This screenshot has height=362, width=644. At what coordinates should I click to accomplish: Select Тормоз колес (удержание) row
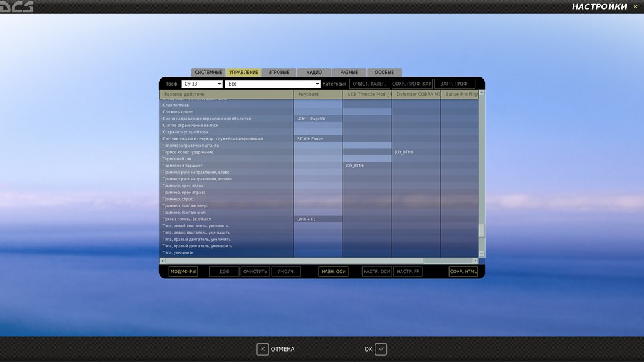pyautogui.click(x=227, y=152)
